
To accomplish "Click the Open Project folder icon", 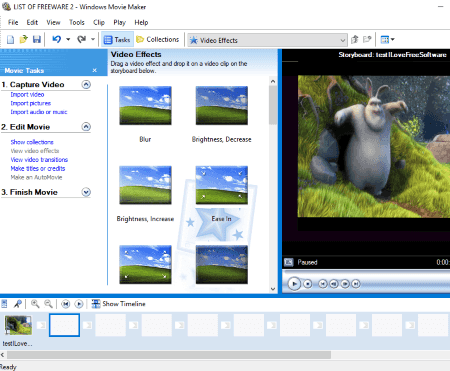I will click(23, 40).
